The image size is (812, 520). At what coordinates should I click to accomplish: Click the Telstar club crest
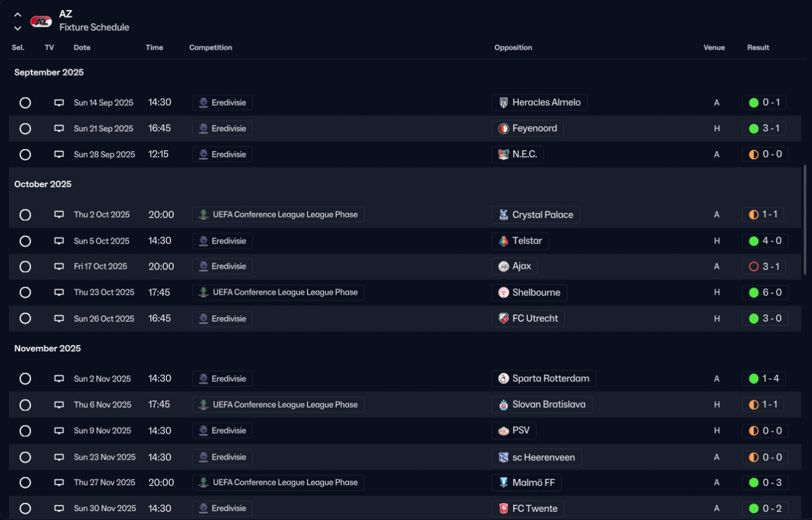(504, 241)
